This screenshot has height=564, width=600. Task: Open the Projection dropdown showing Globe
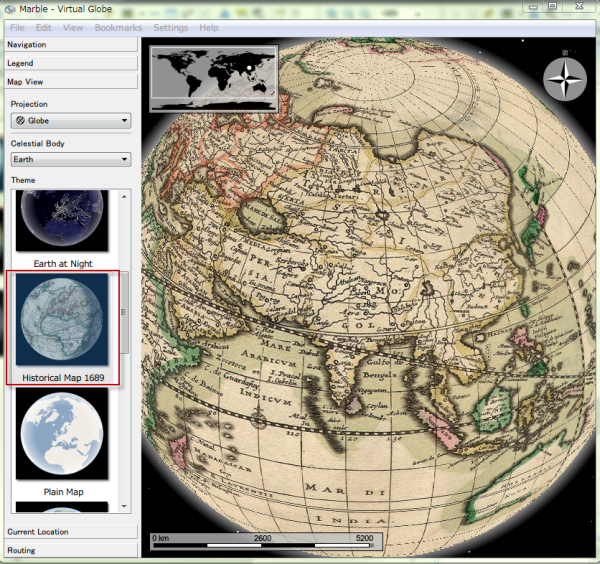pos(70,121)
